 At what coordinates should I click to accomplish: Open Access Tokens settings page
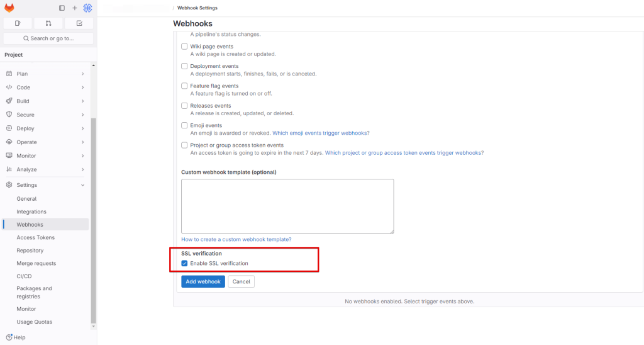point(36,237)
